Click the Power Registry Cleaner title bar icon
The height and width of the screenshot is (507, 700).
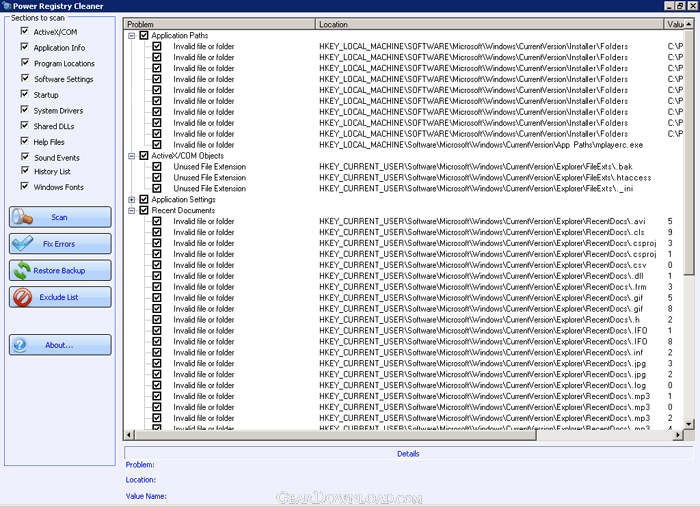(x=6, y=6)
